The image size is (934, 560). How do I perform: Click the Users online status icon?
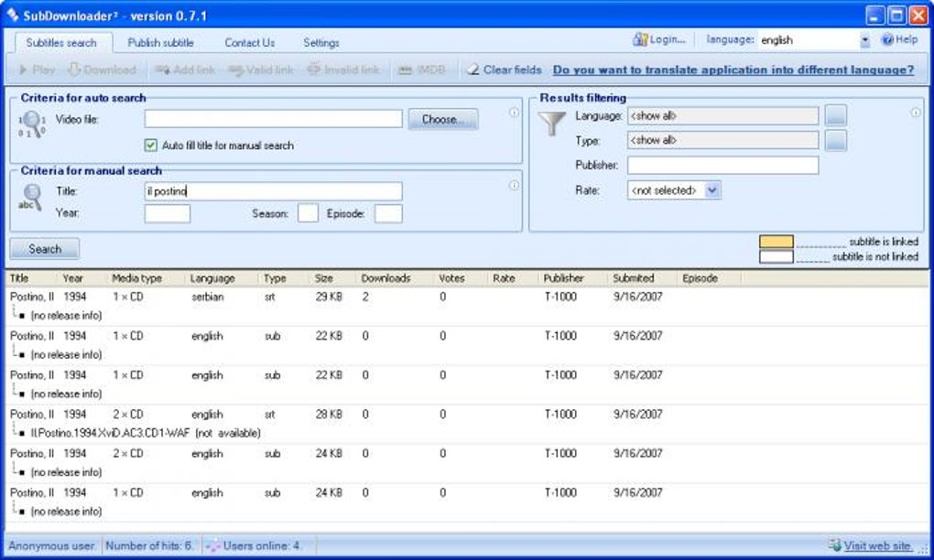pos(212,545)
